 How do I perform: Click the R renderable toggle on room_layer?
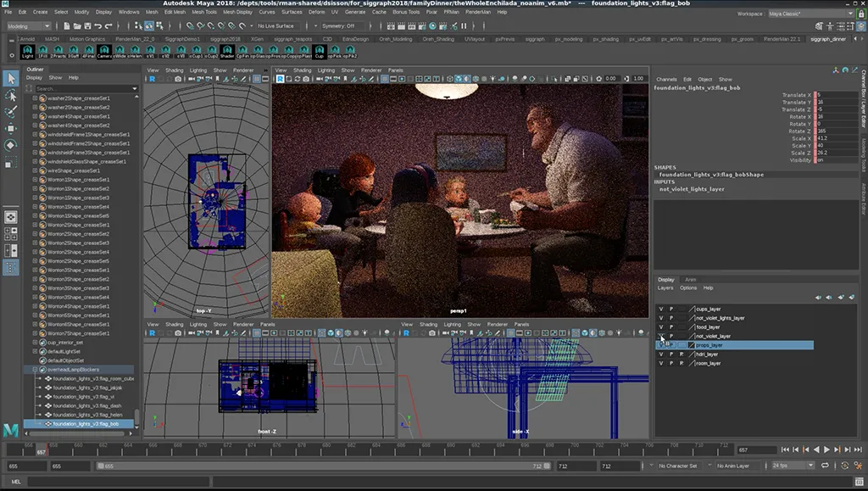coord(682,363)
